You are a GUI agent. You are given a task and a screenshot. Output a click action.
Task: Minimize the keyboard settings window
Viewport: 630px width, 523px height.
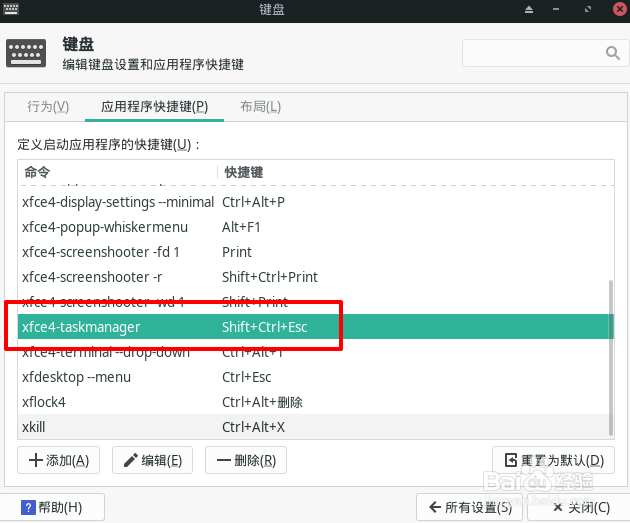click(556, 9)
